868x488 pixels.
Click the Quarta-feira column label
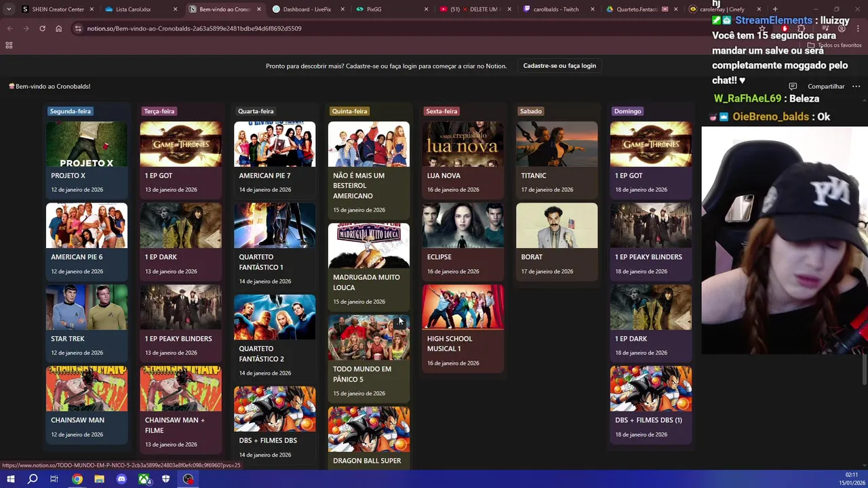(256, 111)
